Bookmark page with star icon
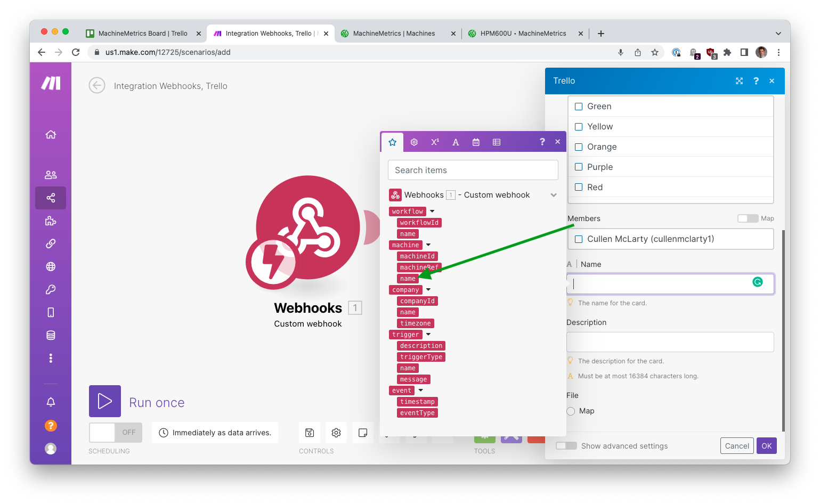Image resolution: width=820 pixels, height=504 pixels. 655,52
